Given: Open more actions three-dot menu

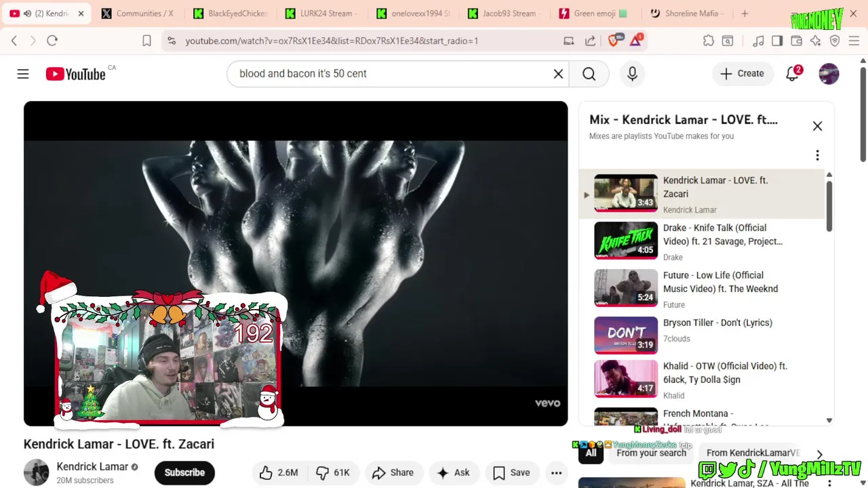Looking at the screenshot, I should pos(556,472).
